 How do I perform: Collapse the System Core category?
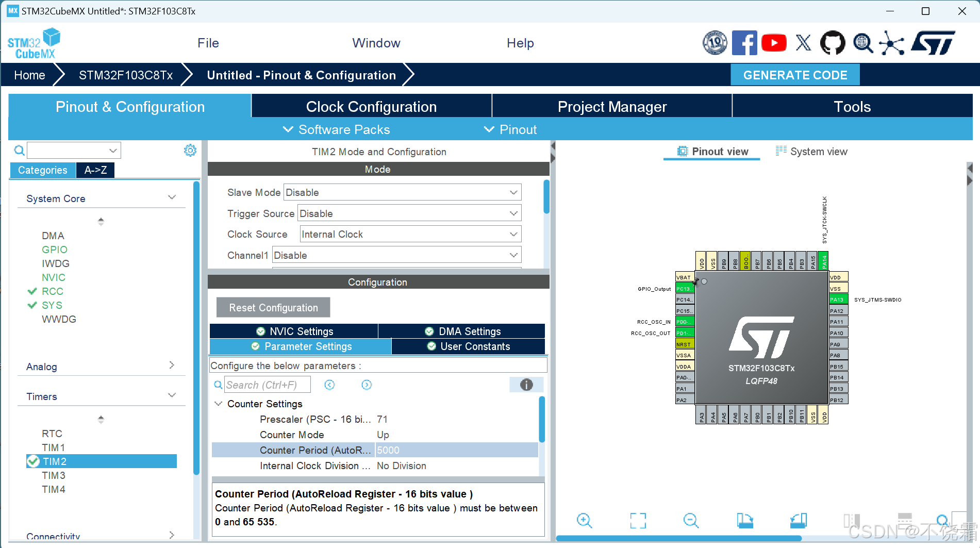pos(172,198)
